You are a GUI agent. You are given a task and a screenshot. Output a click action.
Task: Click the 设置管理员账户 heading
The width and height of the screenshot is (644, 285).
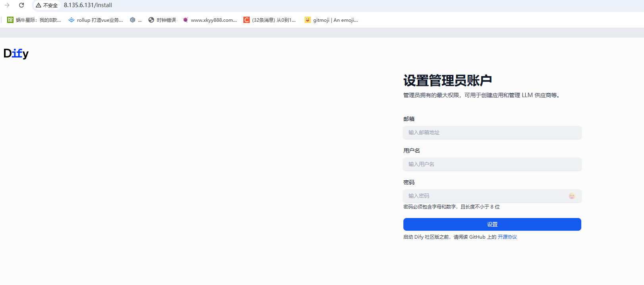pos(447,80)
